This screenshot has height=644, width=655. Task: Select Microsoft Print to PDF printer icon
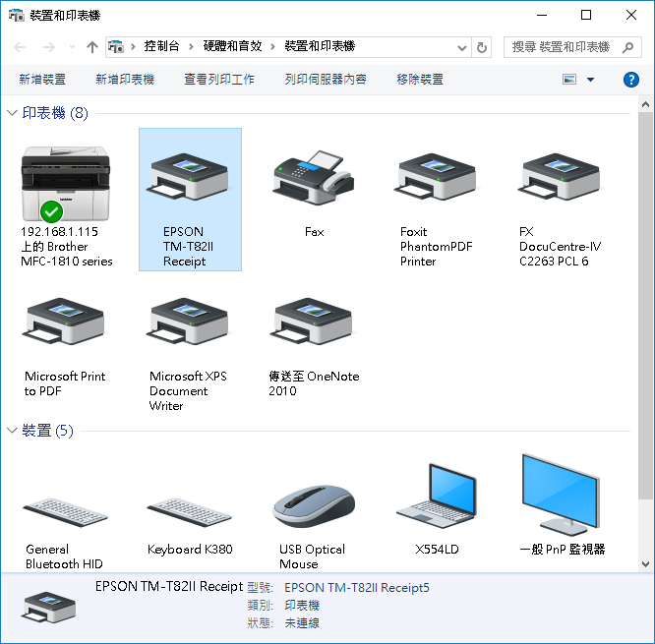66,322
